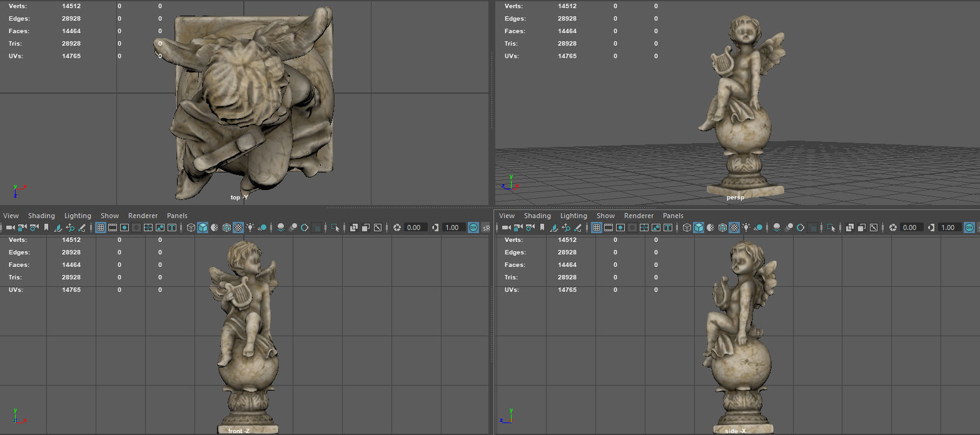The width and height of the screenshot is (980, 435).
Task: Toggle X-Ray mode in front panel toolbar
Action: pos(353,227)
